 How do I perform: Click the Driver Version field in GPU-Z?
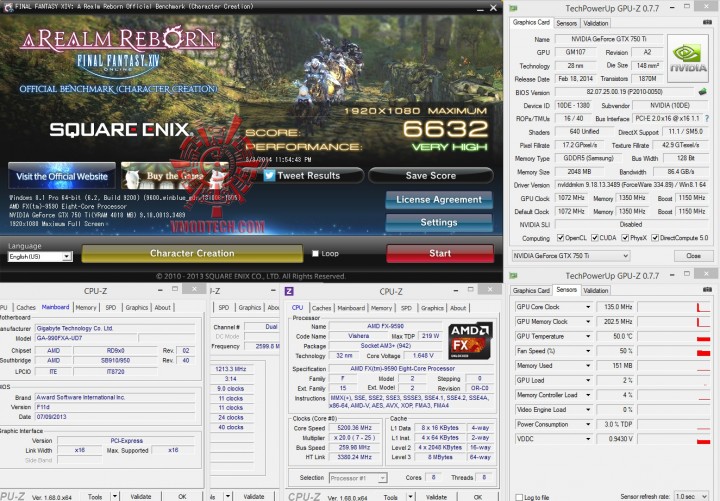[632, 185]
